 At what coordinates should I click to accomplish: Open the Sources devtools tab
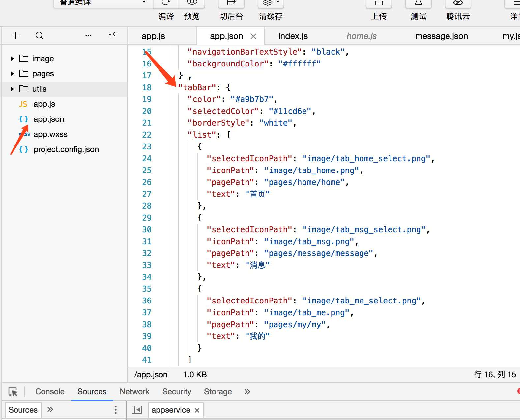[92, 392]
